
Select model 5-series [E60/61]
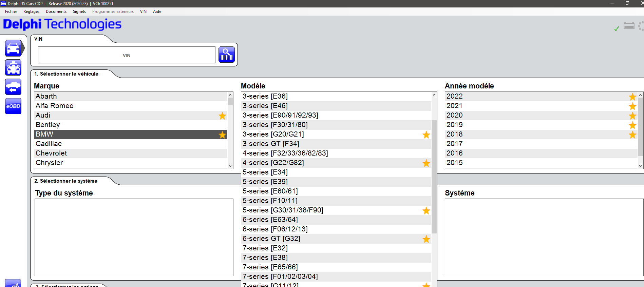tap(336, 191)
